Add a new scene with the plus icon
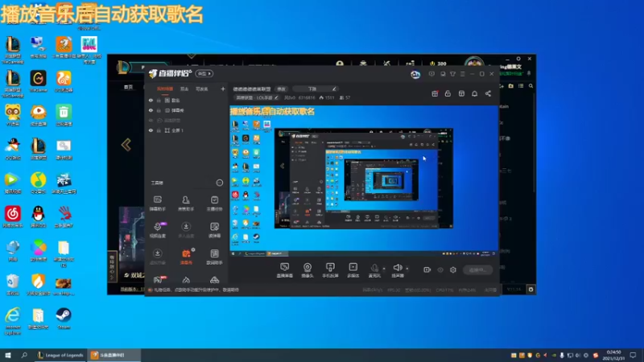This screenshot has height=362, width=644. (x=223, y=88)
